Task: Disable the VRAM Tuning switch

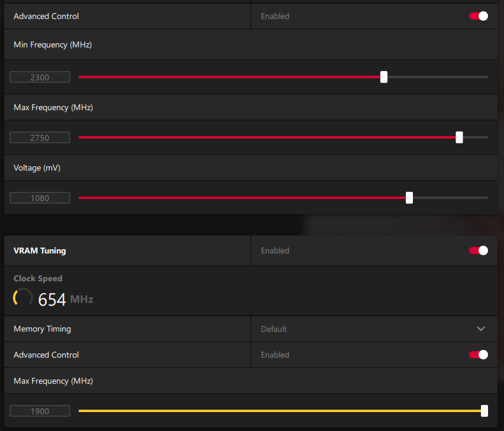Action: coord(479,250)
